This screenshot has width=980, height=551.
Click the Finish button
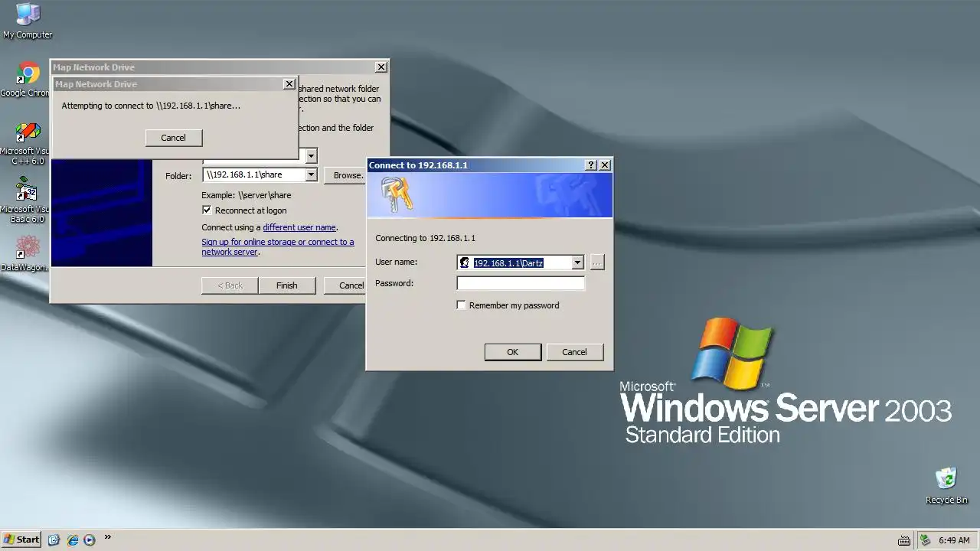tap(287, 285)
